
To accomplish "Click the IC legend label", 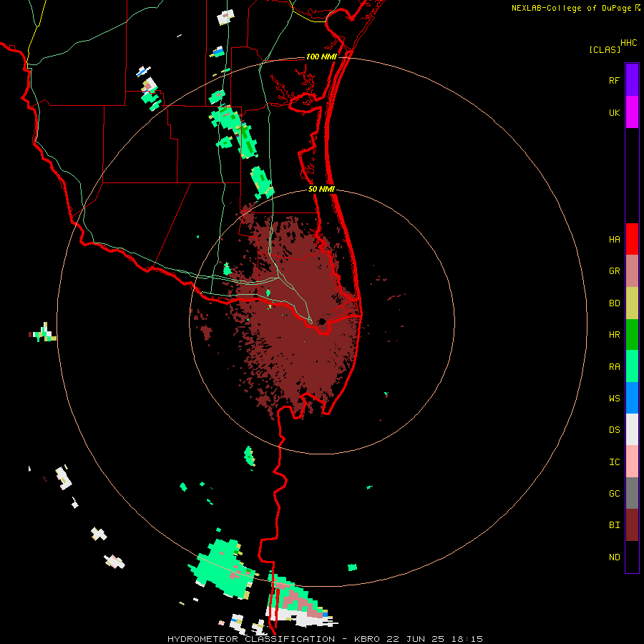I will (614, 462).
